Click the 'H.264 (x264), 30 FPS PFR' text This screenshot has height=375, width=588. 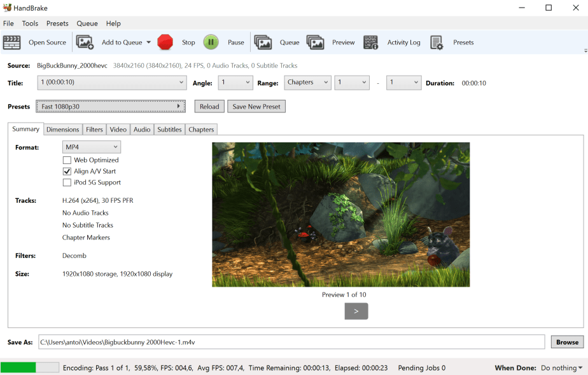[x=97, y=200]
